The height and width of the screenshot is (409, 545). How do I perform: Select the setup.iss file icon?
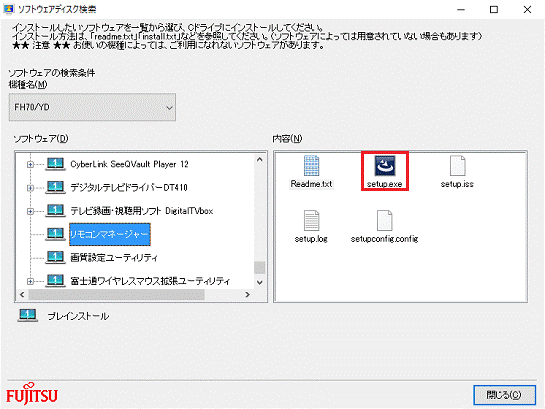tap(457, 166)
